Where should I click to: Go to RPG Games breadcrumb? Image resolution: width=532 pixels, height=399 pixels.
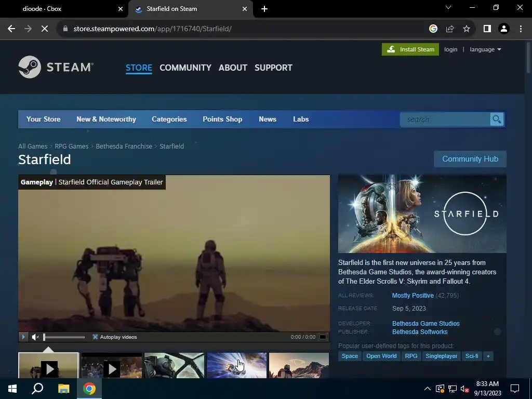point(71,146)
